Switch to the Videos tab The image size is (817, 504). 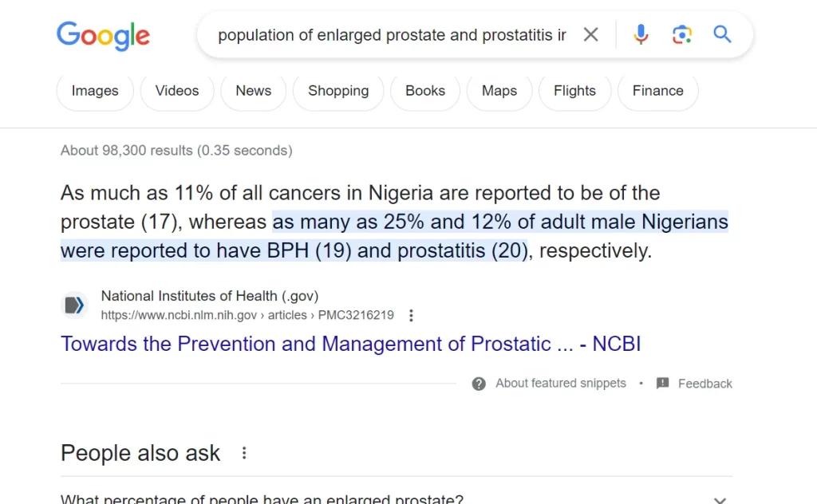(177, 91)
